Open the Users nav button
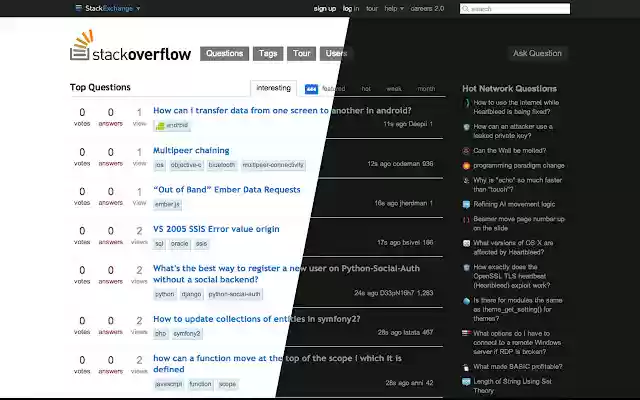The height and width of the screenshot is (400, 640). 336,53
